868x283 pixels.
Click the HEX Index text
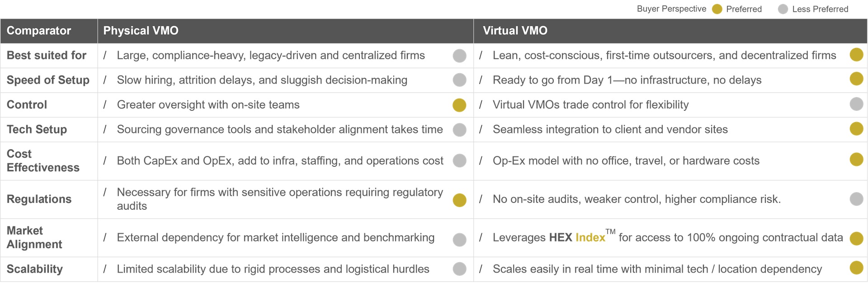(x=577, y=237)
